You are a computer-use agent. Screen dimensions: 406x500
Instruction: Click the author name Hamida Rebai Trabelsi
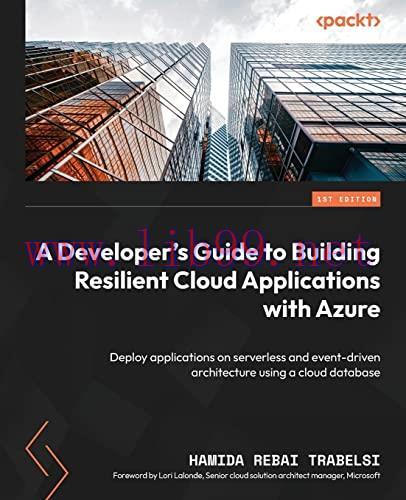tap(284, 461)
